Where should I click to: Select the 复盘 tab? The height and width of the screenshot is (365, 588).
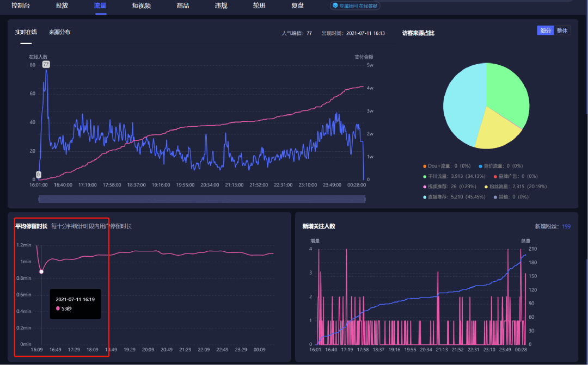[297, 5]
